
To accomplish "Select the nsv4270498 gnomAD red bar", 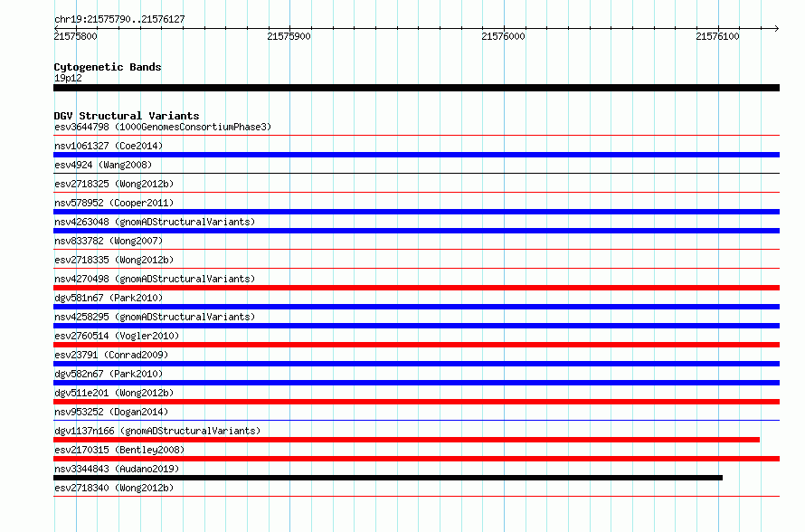I will [416, 288].
